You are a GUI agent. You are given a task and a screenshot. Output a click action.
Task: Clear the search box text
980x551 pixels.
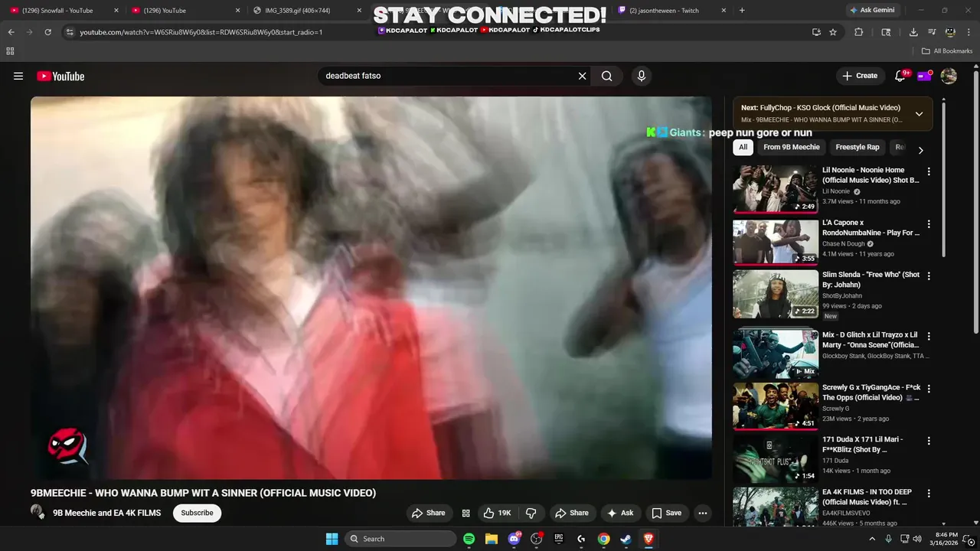click(x=582, y=76)
